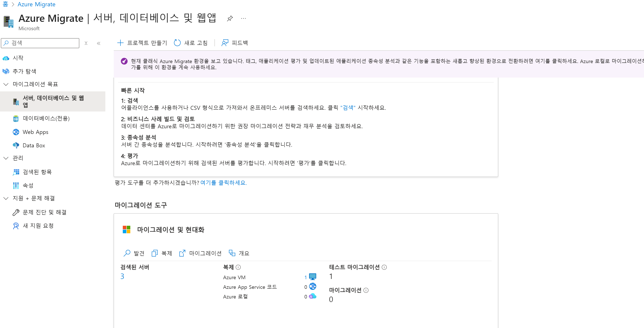Open the 데이터베이스(전용) menu item
This screenshot has width=644, height=328.
pyautogui.click(x=46, y=118)
